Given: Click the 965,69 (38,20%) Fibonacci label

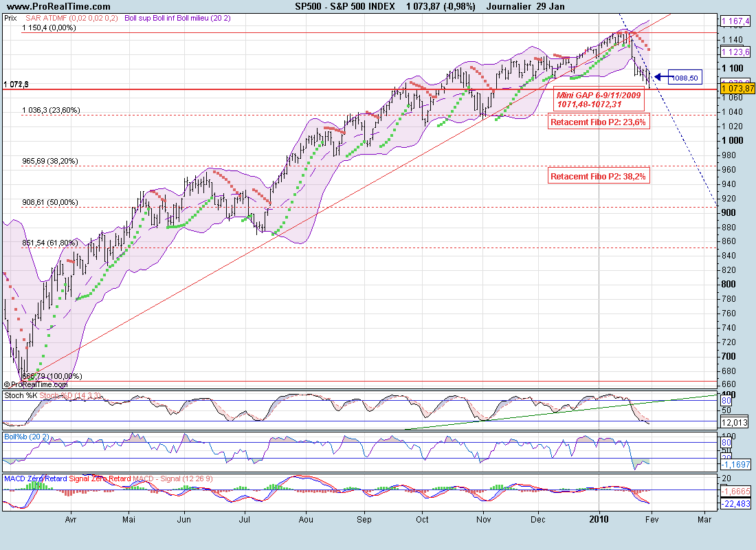Looking at the screenshot, I should point(50,161).
